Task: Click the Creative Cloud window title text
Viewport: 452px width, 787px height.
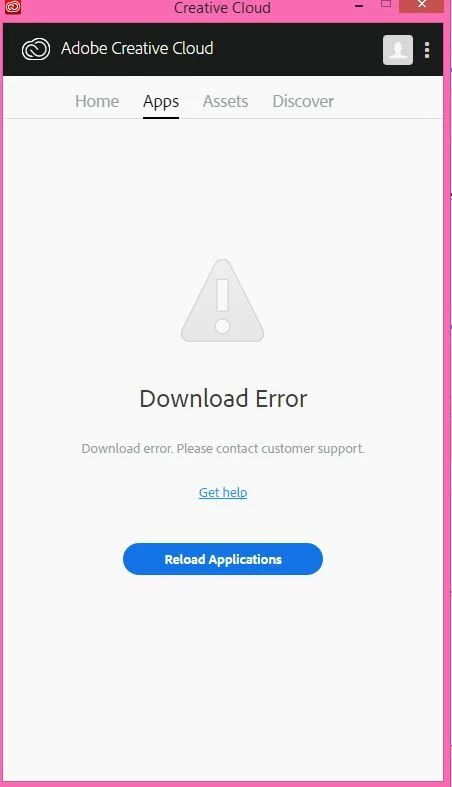Action: [222, 8]
